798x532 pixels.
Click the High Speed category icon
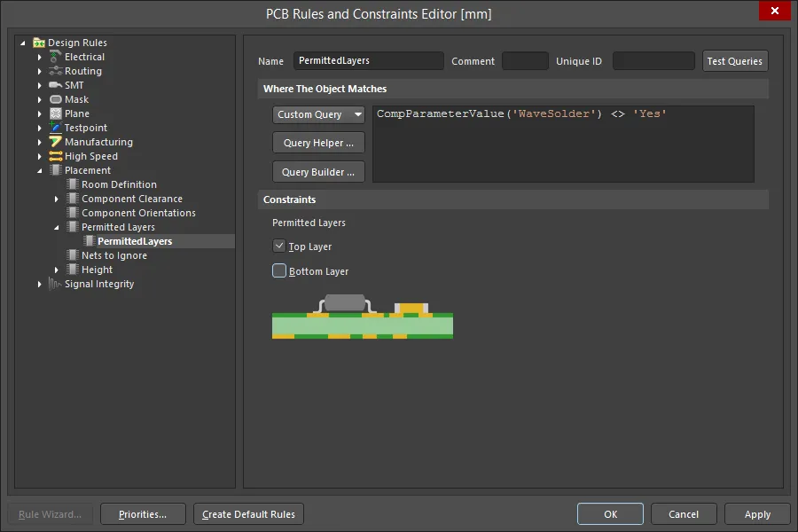point(56,156)
